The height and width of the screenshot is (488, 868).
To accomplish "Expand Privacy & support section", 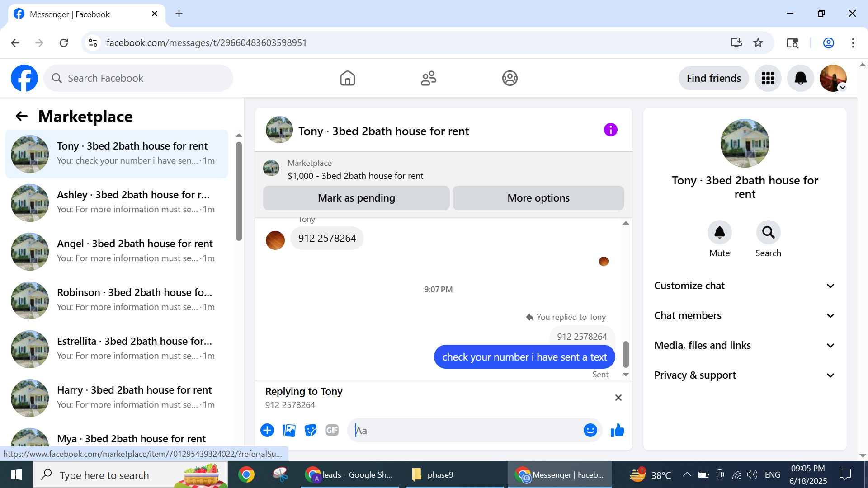I will (744, 375).
